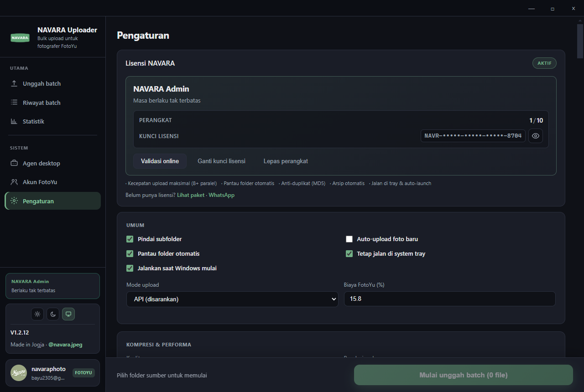Click the 1/10 device count
Image resolution: width=584 pixels, height=392 pixels.
tap(536, 120)
